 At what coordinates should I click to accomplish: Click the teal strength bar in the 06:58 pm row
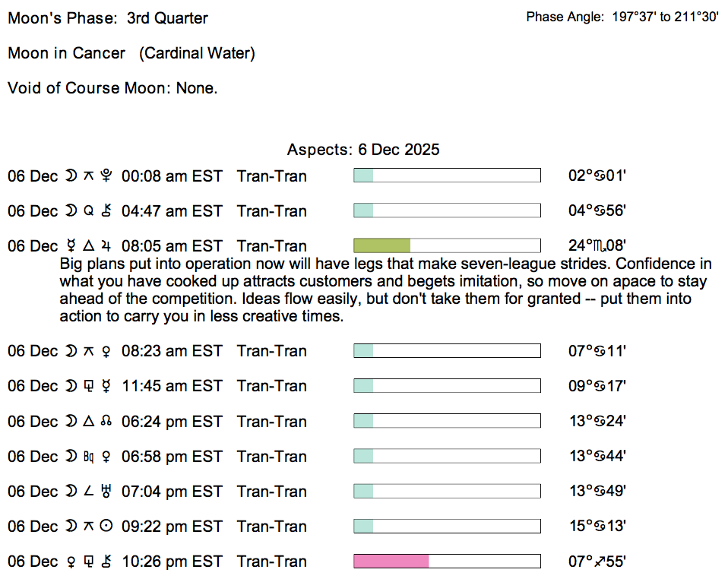point(364,456)
